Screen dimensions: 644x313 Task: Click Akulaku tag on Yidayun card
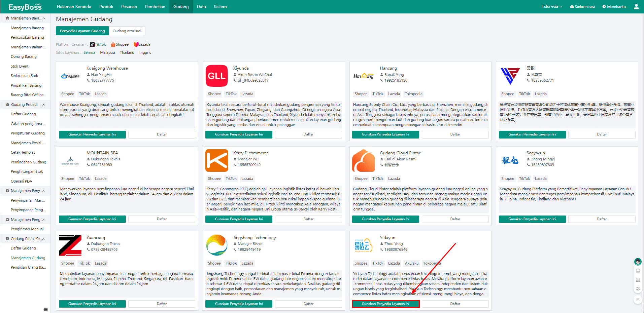tap(412, 263)
